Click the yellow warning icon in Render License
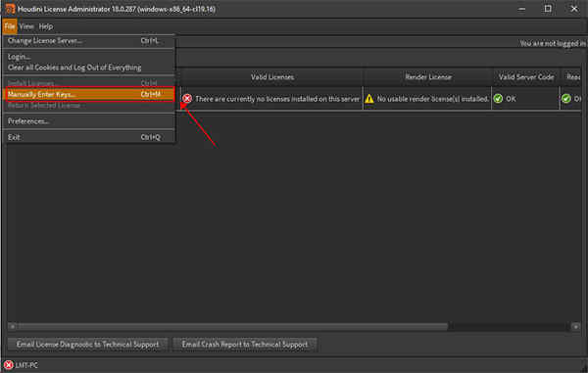 (369, 99)
